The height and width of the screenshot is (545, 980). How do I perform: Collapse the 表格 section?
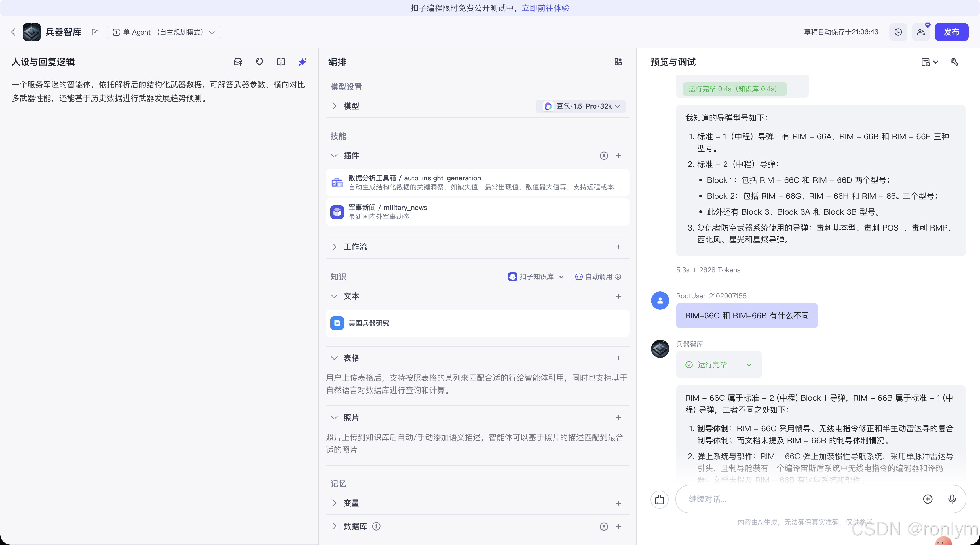point(334,358)
